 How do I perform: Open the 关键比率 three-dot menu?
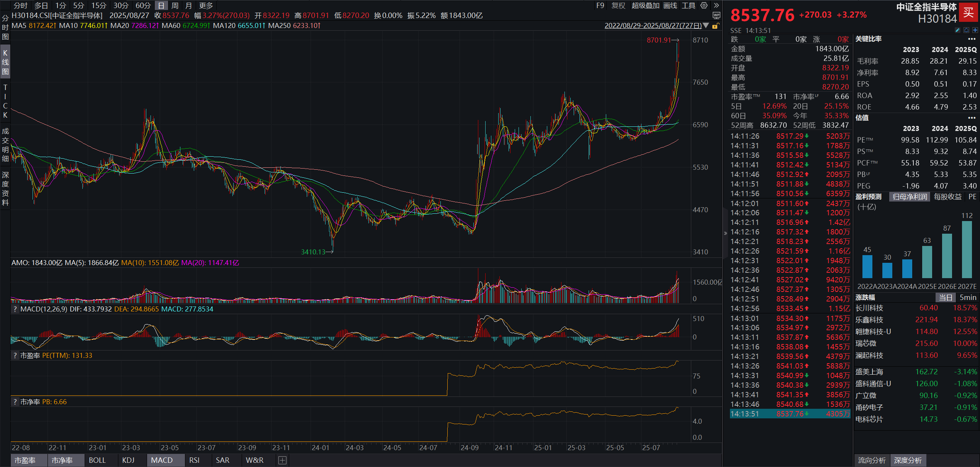(x=972, y=39)
